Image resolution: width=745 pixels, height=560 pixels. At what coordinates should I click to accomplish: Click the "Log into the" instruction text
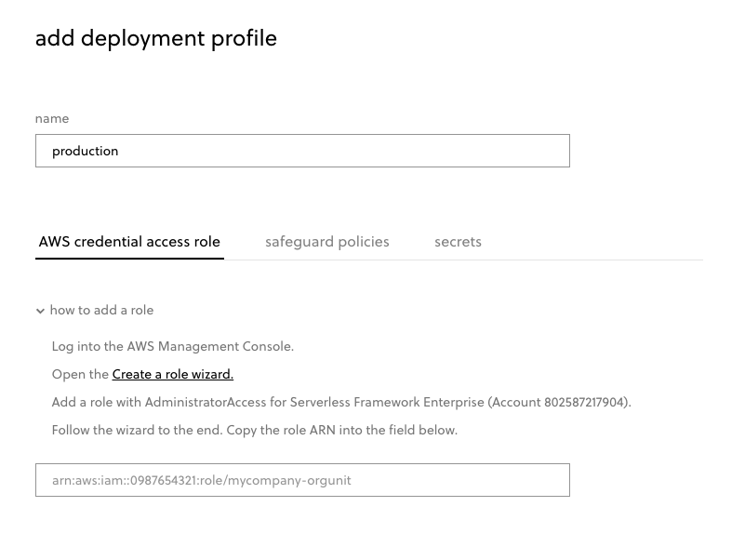[88, 346]
